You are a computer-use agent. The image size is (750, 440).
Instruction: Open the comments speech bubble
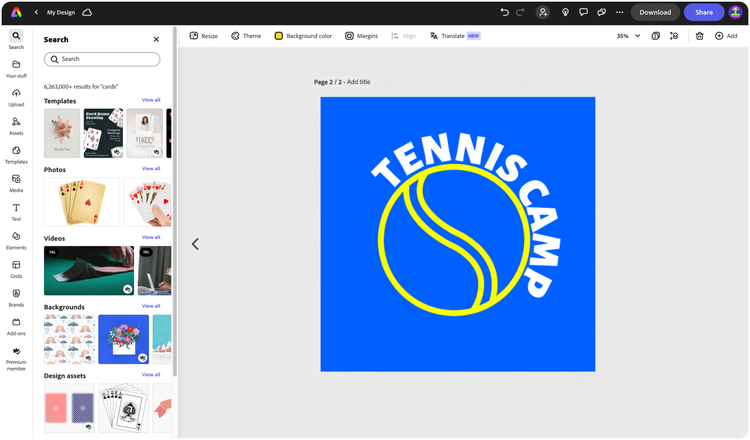[583, 12]
